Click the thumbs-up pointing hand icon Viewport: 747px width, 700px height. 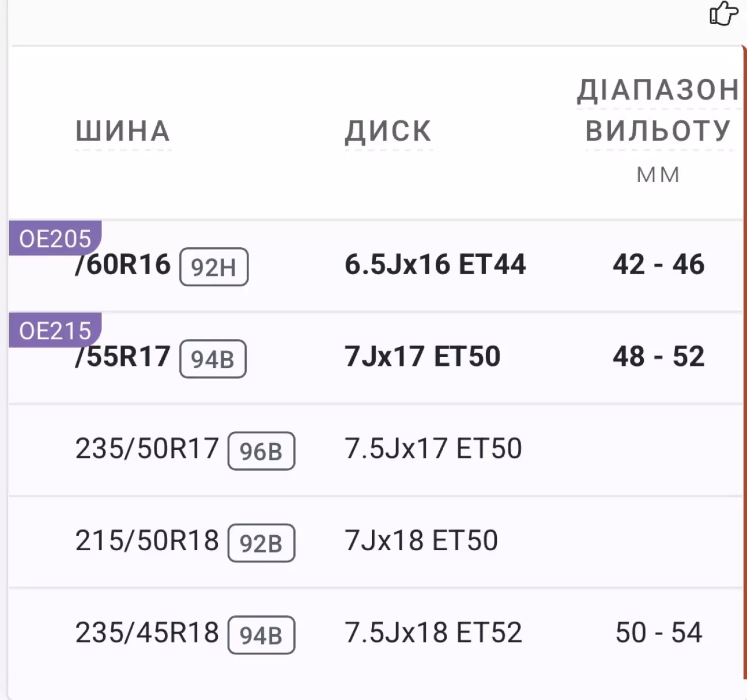click(x=723, y=13)
